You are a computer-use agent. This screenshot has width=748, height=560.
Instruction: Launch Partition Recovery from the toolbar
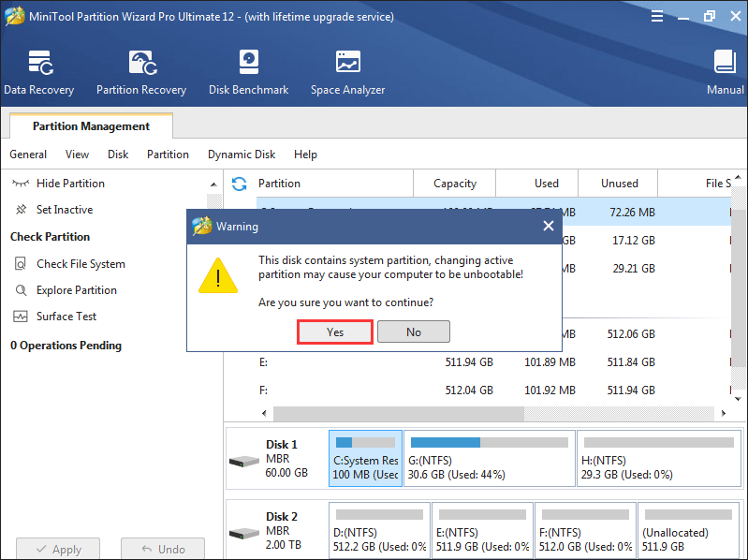(141, 72)
